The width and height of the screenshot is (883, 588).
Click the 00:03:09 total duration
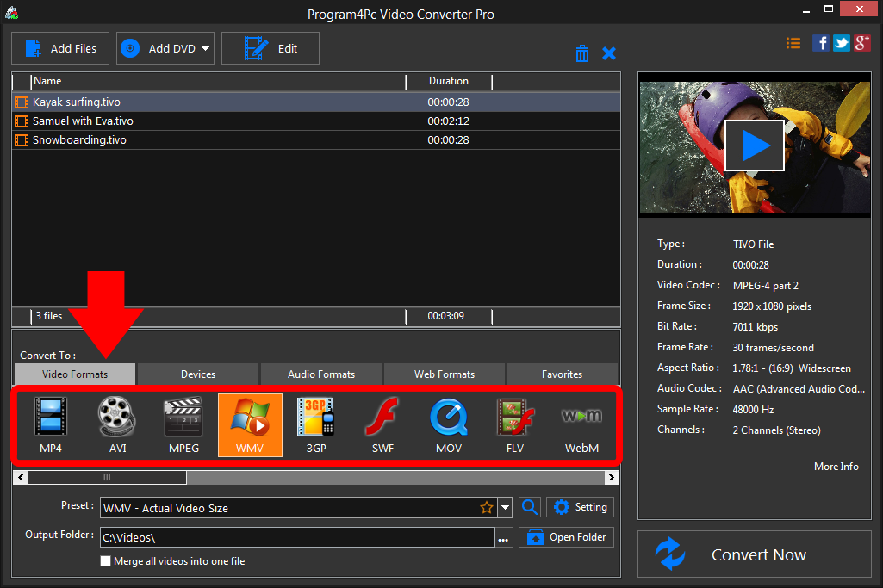tap(445, 316)
